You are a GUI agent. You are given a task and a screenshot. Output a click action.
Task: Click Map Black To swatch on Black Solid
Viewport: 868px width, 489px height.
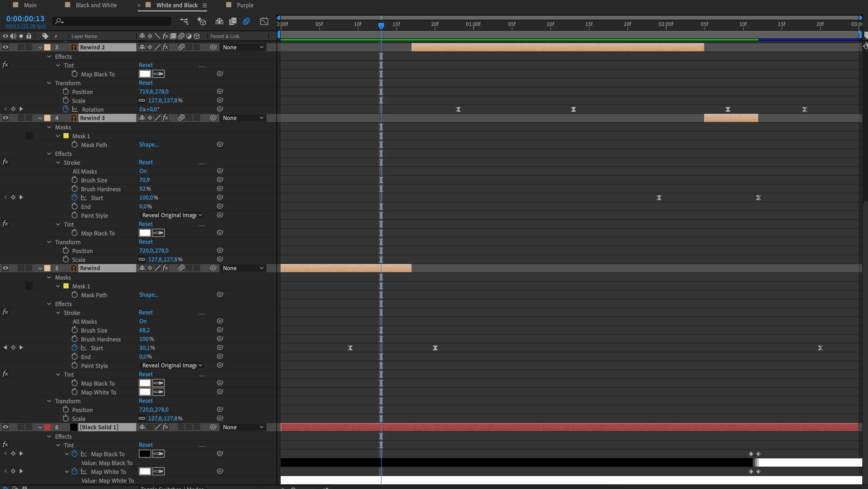click(145, 454)
